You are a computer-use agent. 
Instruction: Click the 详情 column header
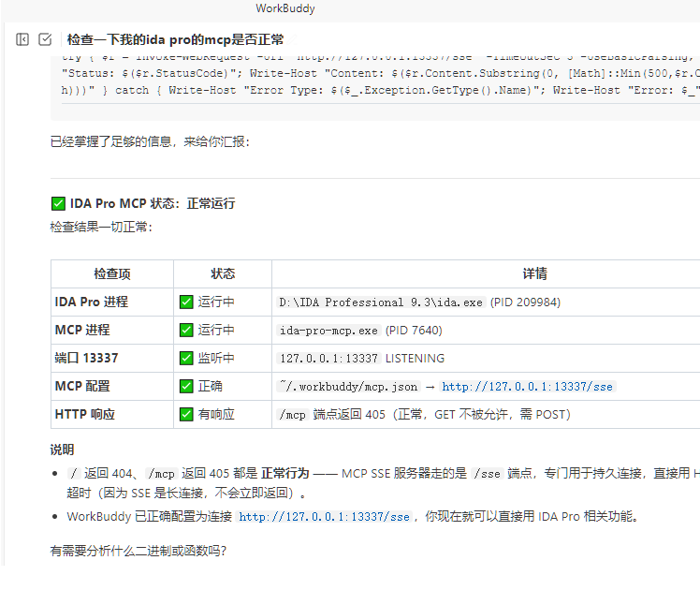click(534, 273)
